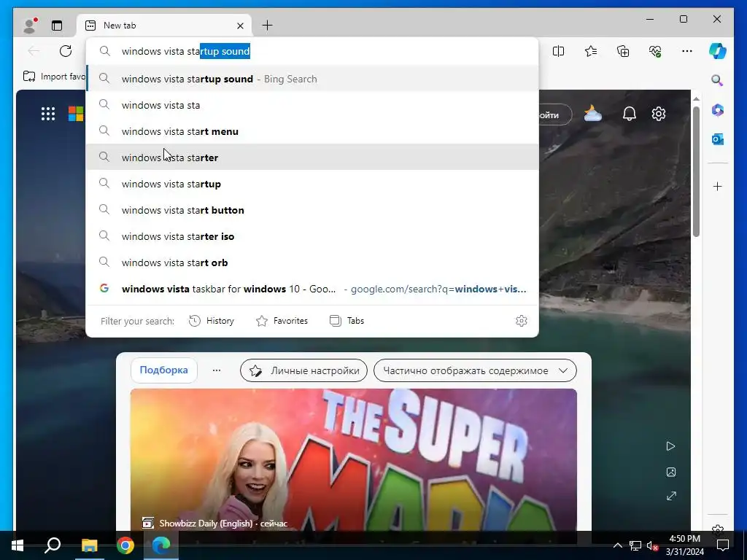Click the Split screen icon

click(558, 51)
